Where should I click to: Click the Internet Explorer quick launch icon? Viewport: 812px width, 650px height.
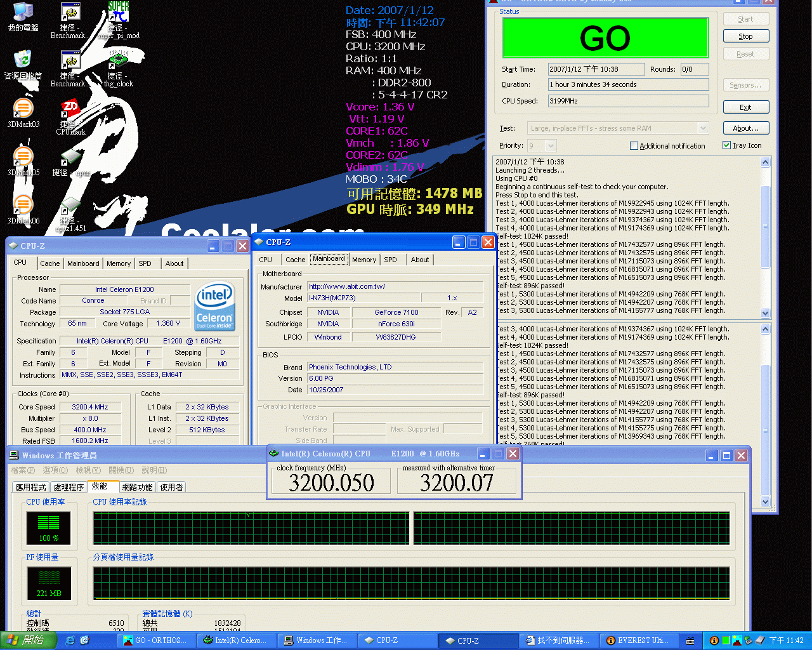tap(70, 640)
